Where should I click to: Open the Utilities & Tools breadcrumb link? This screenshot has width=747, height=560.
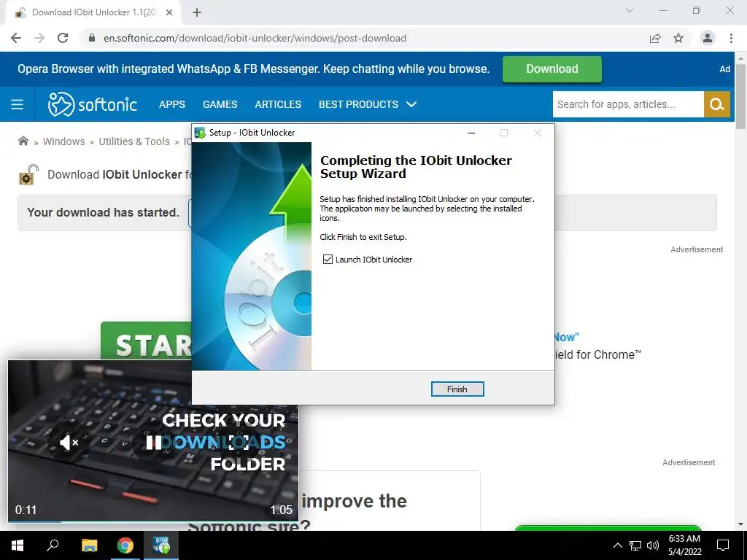point(134,141)
